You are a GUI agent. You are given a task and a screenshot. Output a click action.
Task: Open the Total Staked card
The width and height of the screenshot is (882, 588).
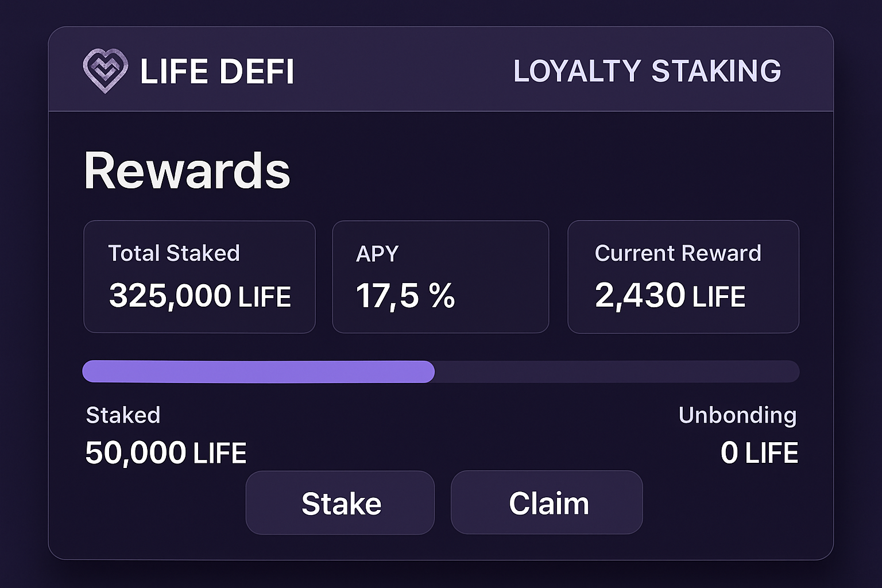(x=199, y=277)
